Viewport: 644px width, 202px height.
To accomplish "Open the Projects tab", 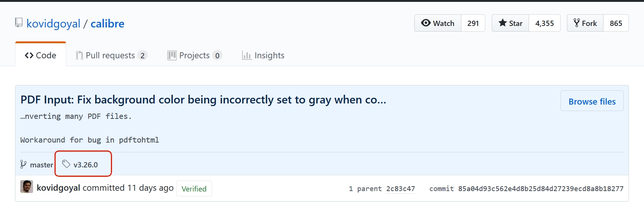I will 194,55.
